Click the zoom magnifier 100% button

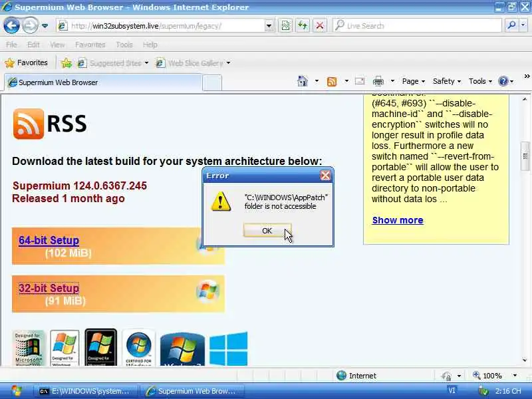(x=487, y=376)
